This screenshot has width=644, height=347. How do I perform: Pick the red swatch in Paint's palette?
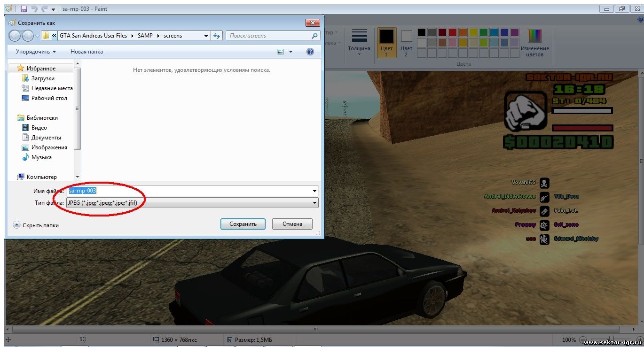click(453, 32)
